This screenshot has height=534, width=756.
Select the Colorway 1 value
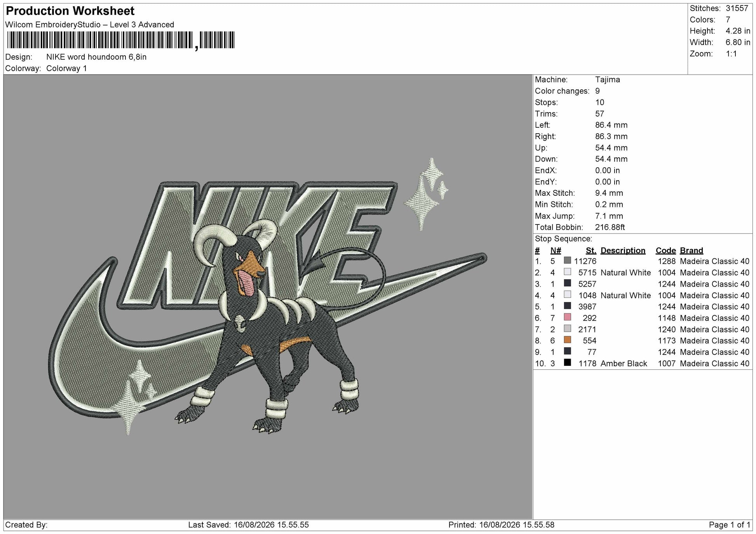(x=66, y=69)
